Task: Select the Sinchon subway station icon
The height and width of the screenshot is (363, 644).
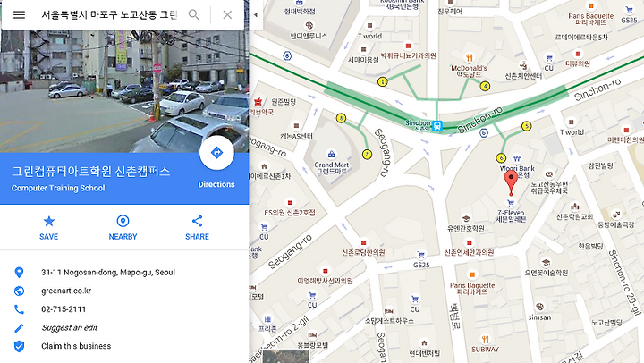Action: [437, 126]
